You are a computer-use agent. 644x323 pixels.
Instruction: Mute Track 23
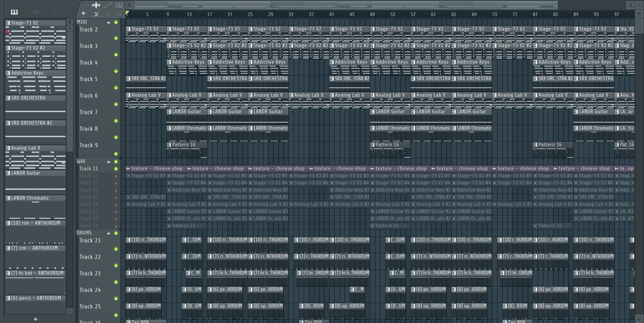coord(116,282)
